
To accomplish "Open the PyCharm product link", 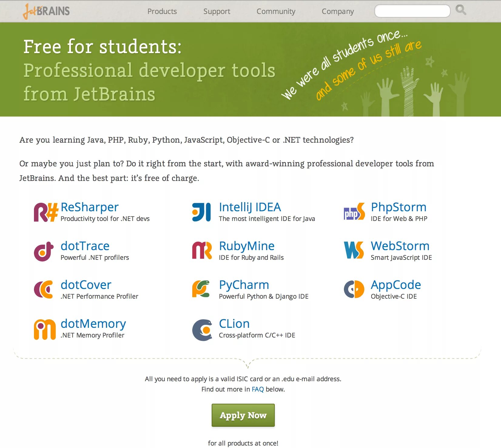I will coord(244,285).
